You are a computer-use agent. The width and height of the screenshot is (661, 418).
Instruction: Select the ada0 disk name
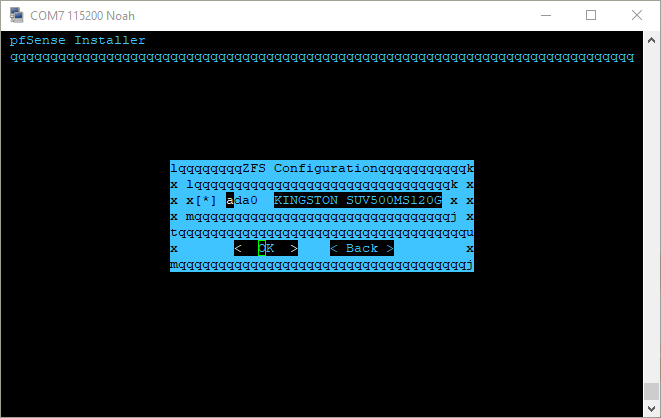[242, 201]
